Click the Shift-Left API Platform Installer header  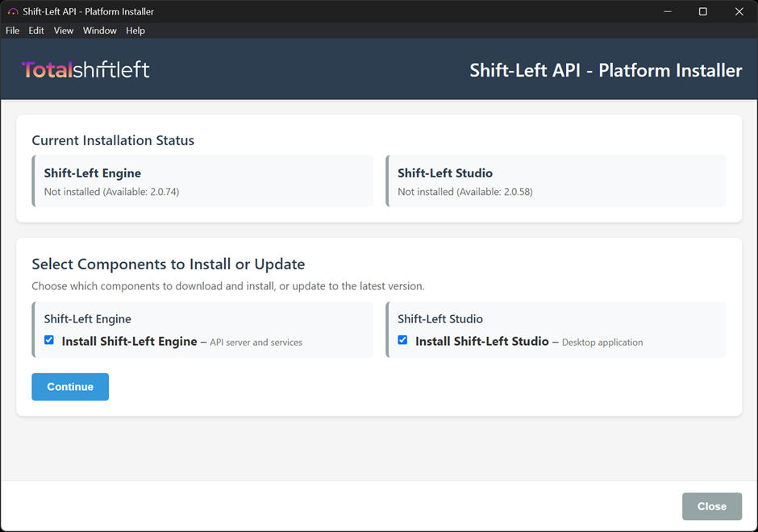point(605,70)
